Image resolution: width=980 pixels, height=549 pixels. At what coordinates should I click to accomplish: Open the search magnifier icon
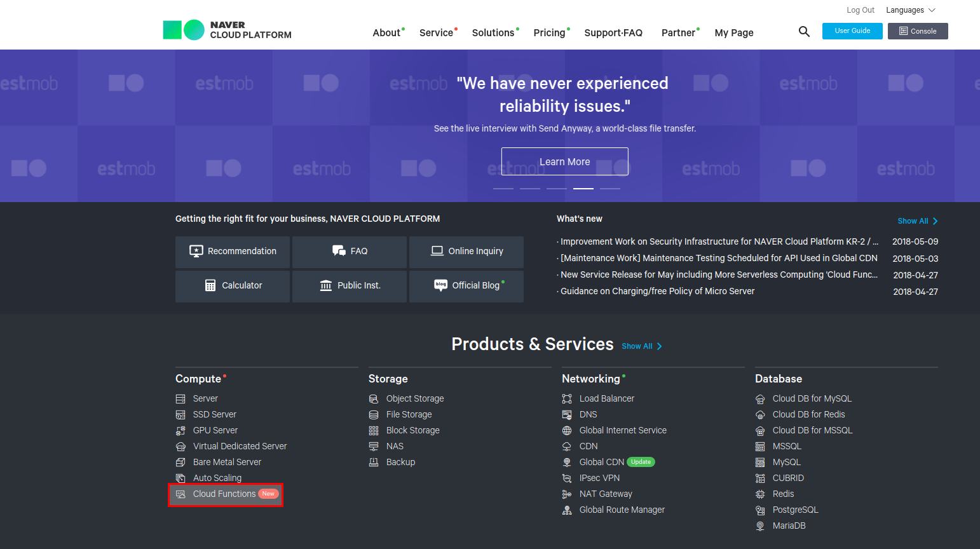click(804, 31)
